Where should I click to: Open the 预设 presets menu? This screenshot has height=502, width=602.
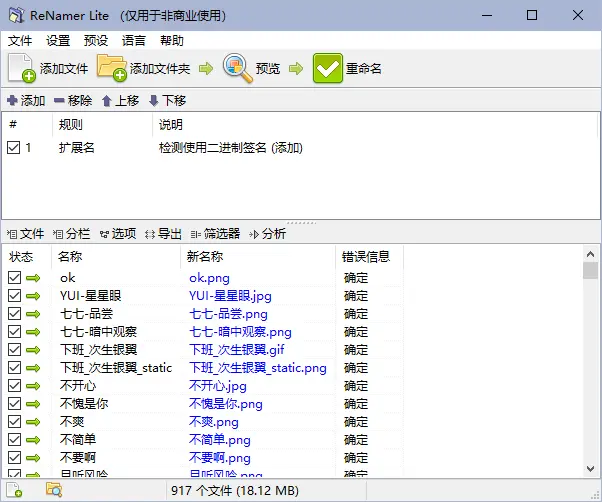point(96,40)
